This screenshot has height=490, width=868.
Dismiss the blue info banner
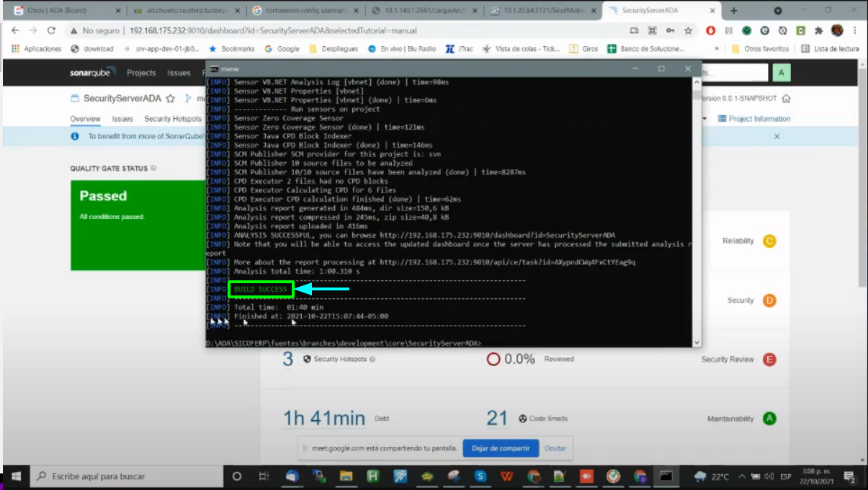click(777, 136)
